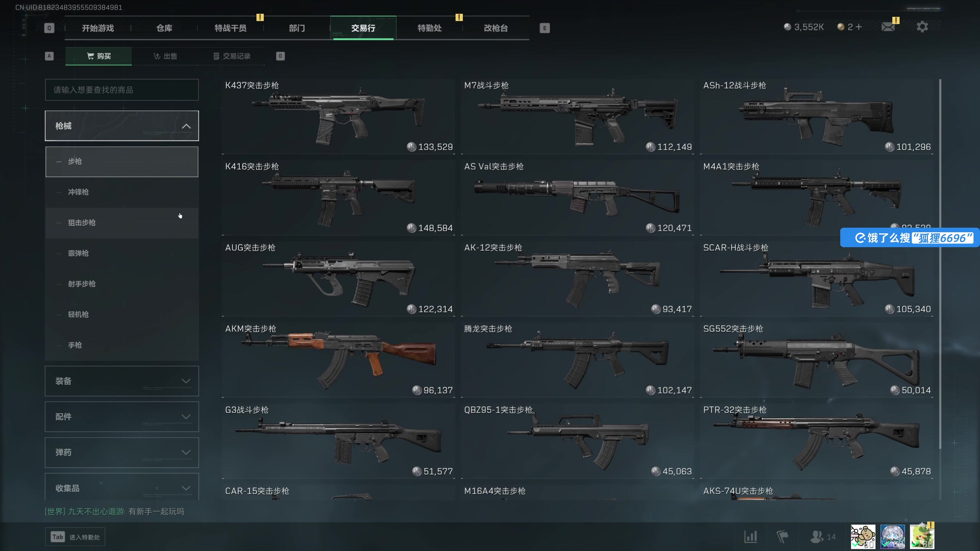This screenshot has width=980, height=551.
Task: Click the flags icon in bottom bar
Action: pos(782,536)
